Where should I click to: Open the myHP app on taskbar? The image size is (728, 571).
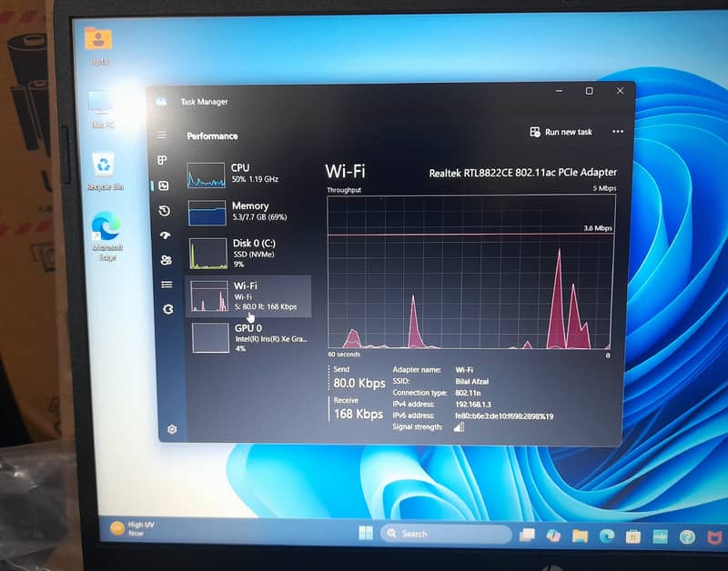pos(660,536)
